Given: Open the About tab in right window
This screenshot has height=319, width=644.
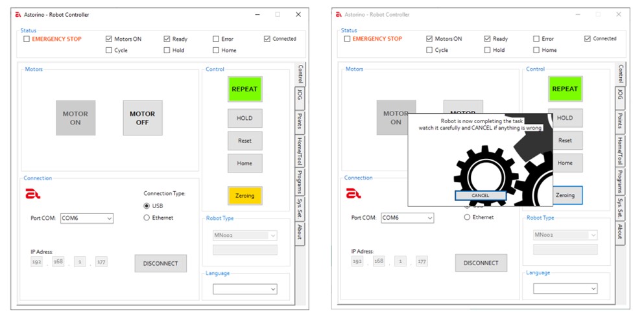Looking at the screenshot, I should [x=620, y=233].
